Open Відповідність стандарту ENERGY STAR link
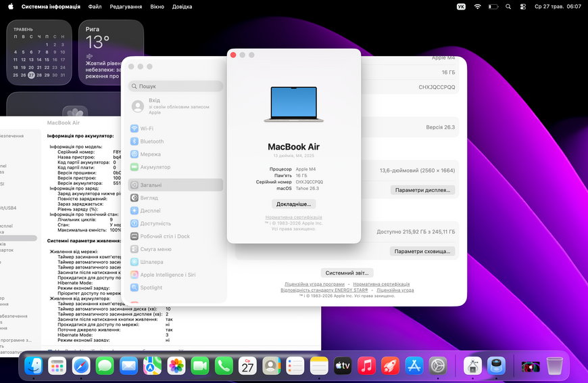Image resolution: width=588 pixels, height=383 pixels. pos(324,290)
